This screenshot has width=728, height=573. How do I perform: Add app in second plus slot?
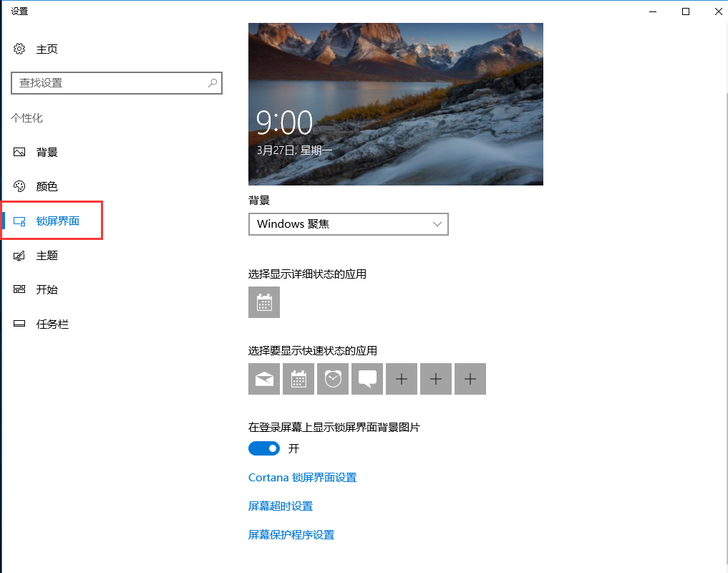click(x=436, y=379)
